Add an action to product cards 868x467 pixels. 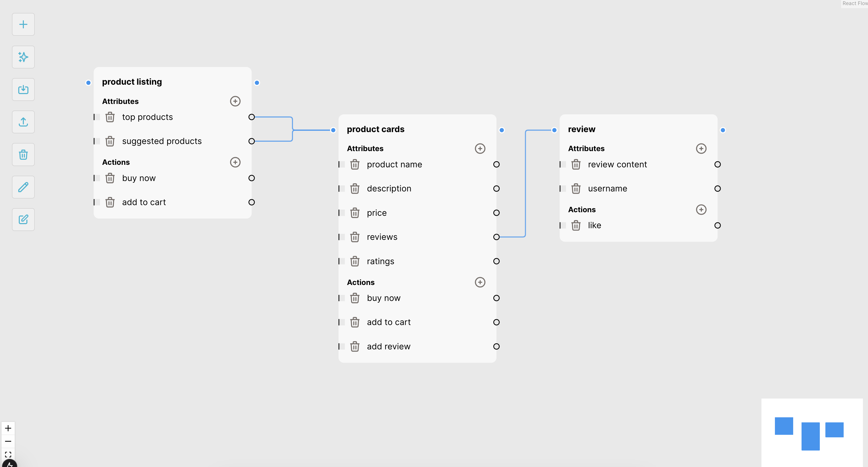pyautogui.click(x=480, y=282)
